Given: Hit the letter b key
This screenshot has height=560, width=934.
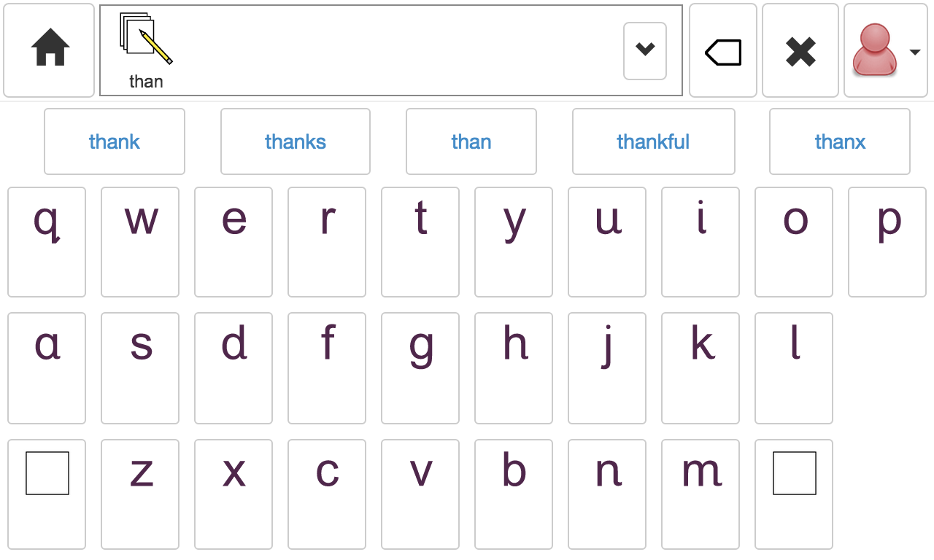Looking at the screenshot, I should (514, 494).
